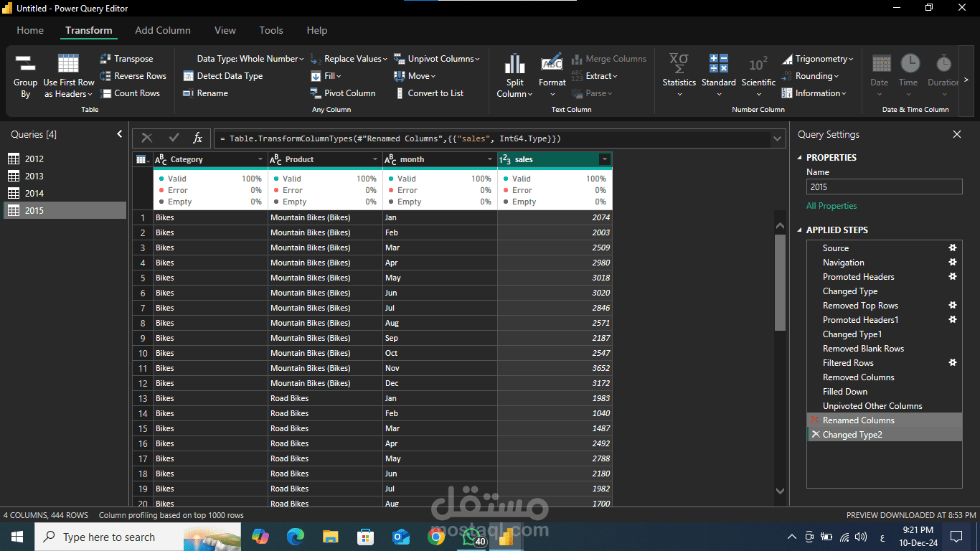Viewport: 980px width, 551px height.
Task: Open Power BI from the taskbar
Action: pos(507,537)
